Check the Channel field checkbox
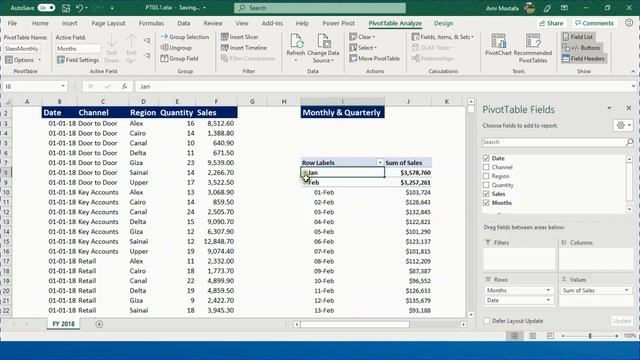The height and width of the screenshot is (360, 640). click(x=486, y=167)
